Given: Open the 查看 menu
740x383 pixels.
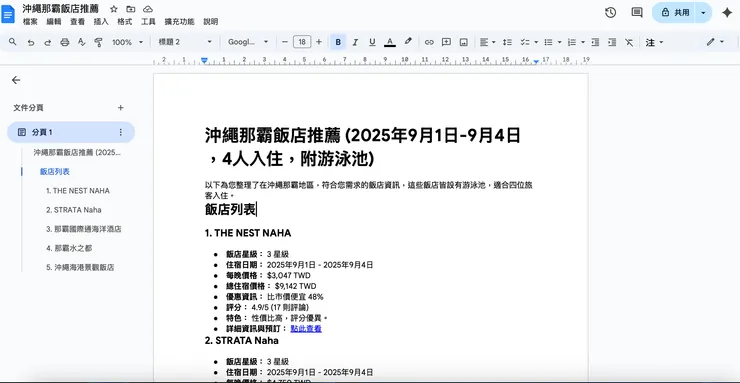Looking at the screenshot, I should coord(77,22).
